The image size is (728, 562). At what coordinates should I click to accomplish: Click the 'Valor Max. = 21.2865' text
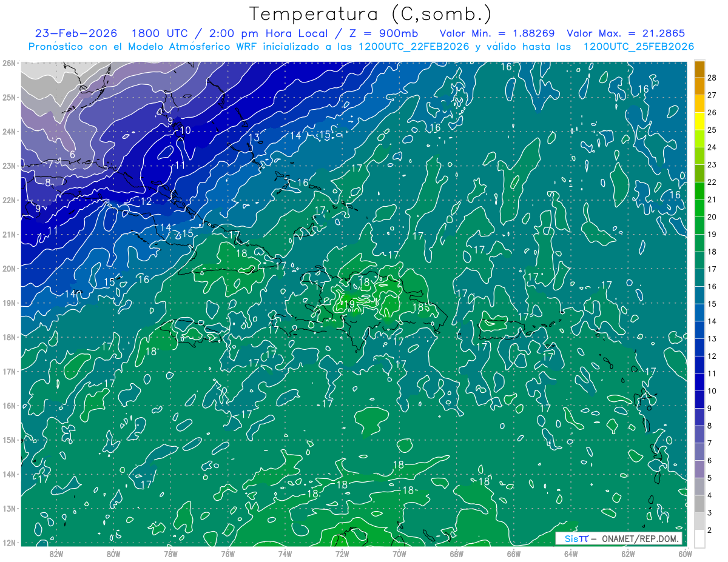626,33
